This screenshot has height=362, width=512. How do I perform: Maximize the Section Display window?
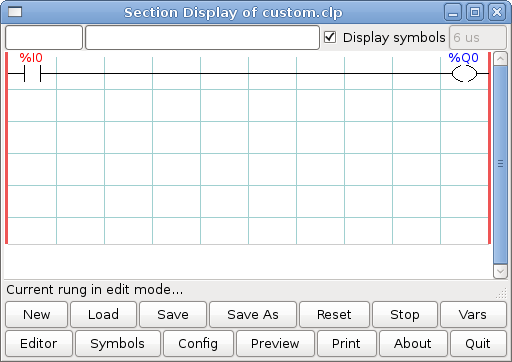point(475,13)
